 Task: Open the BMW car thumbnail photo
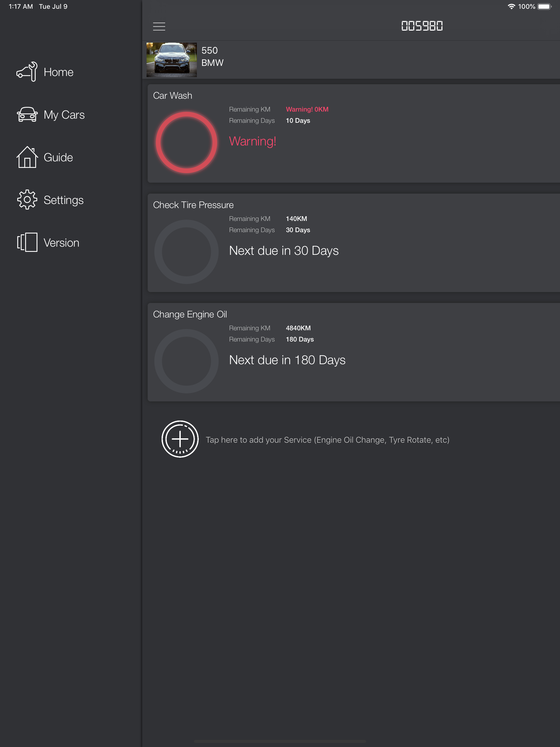171,60
